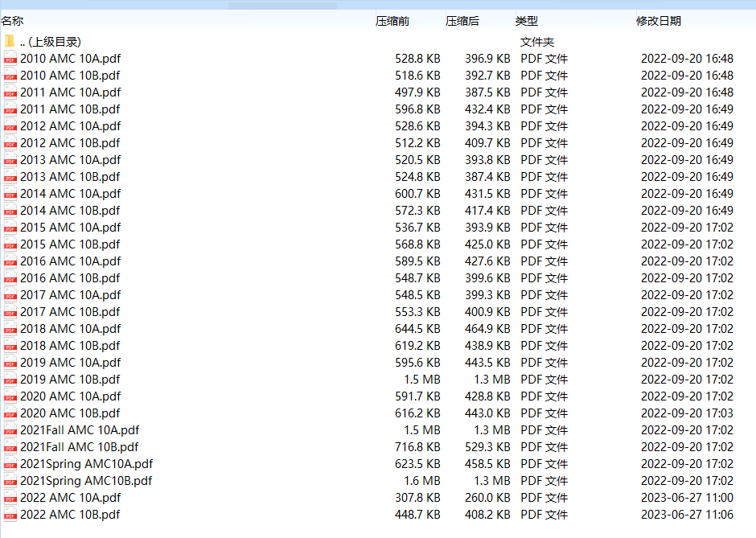This screenshot has width=756, height=538.
Task: Select file name '2022 AMC 10A.pdf'
Action: (x=71, y=497)
